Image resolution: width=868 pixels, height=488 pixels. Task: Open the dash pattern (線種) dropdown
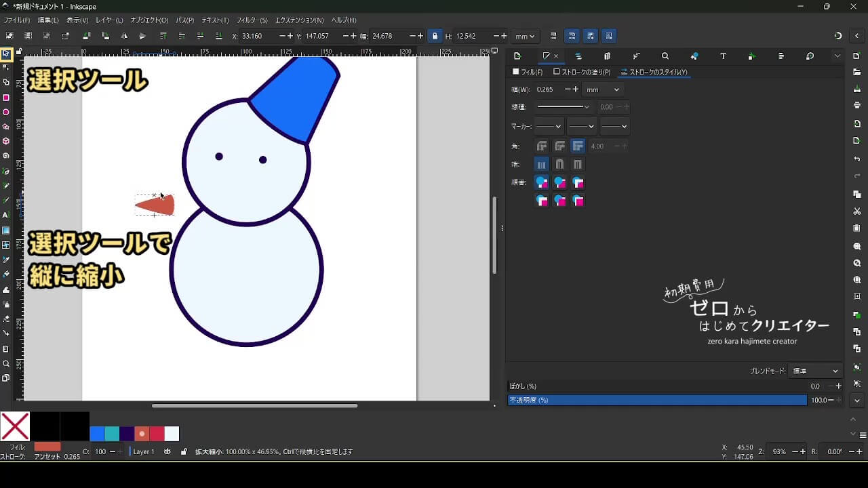tap(563, 107)
